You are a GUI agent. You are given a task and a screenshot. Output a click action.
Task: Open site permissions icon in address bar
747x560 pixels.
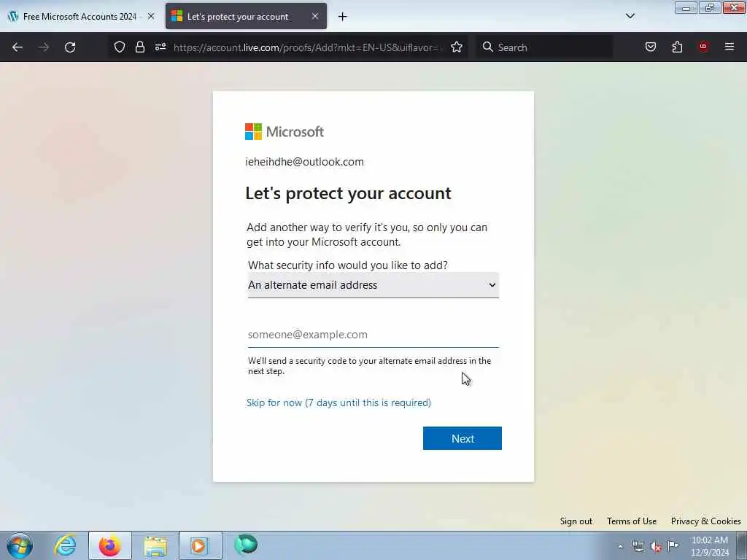point(160,47)
